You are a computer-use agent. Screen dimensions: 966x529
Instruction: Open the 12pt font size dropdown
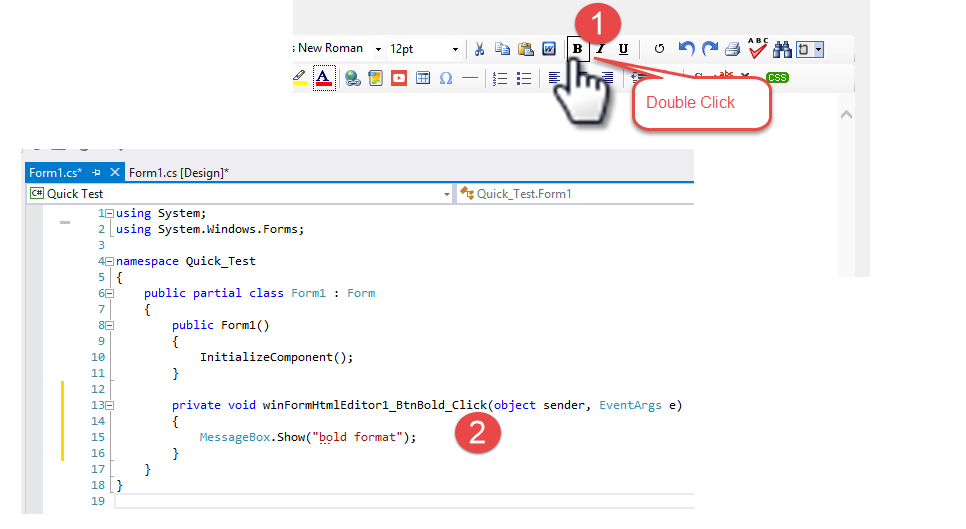[455, 49]
